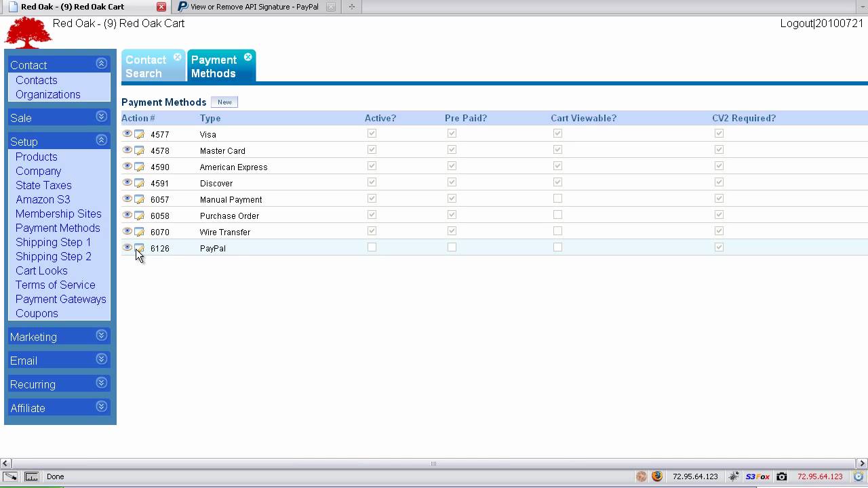View the American Express row with its eye icon

pyautogui.click(x=127, y=166)
